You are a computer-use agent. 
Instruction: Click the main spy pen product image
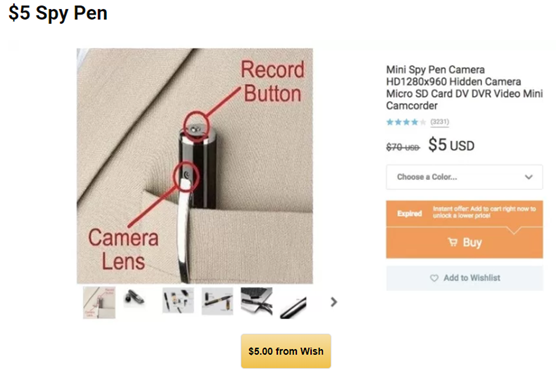pyautogui.click(x=195, y=166)
